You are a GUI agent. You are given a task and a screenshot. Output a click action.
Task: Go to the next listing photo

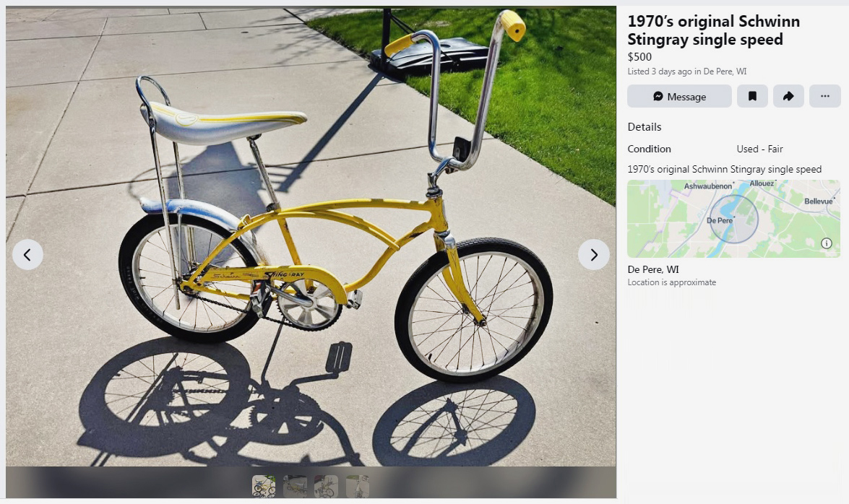click(x=593, y=254)
